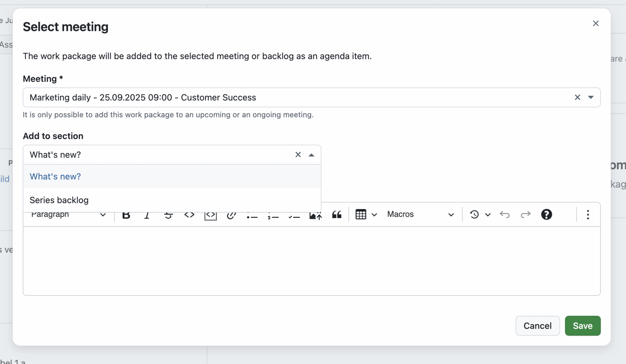Insert a block quote
The image size is (626, 364).
[x=336, y=215]
